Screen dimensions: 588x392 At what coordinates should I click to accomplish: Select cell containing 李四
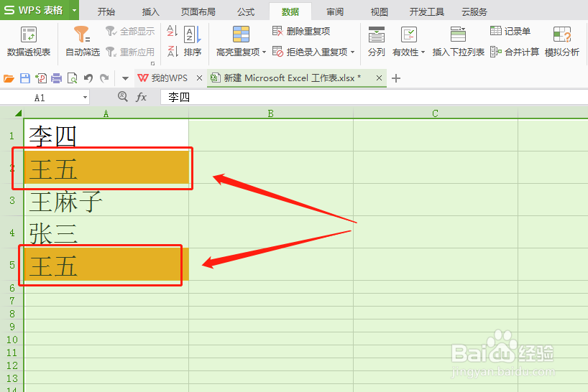tap(106, 135)
